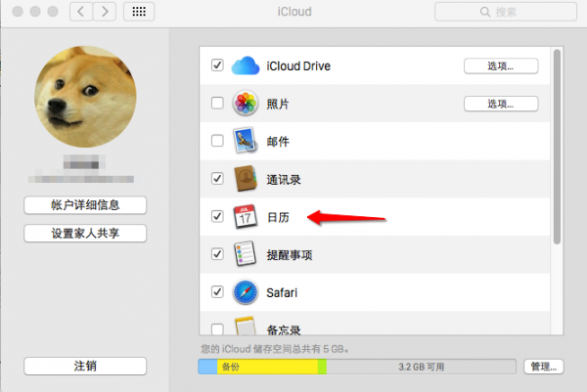The image size is (587, 392).
Task: Click the 通讯录 label
Action: pyautogui.click(x=284, y=180)
